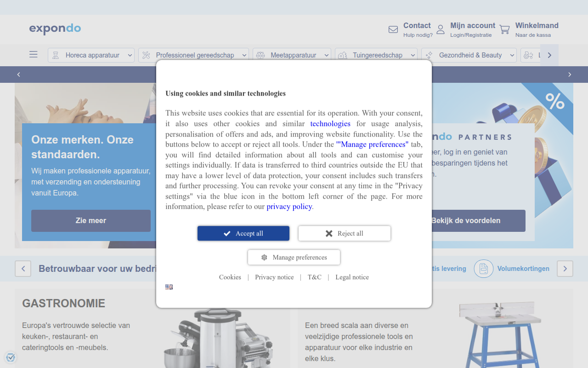Go to previous promo banner message
588x368 pixels.
[19, 75]
